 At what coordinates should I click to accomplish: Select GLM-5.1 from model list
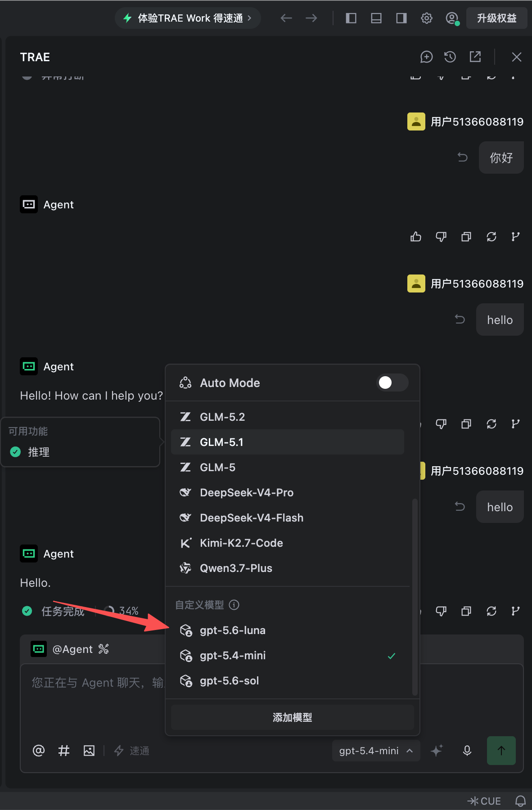pos(288,442)
